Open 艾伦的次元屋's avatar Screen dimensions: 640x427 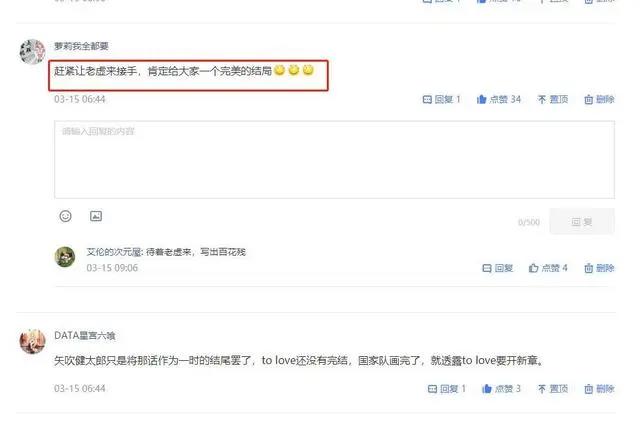pyautogui.click(x=65, y=257)
